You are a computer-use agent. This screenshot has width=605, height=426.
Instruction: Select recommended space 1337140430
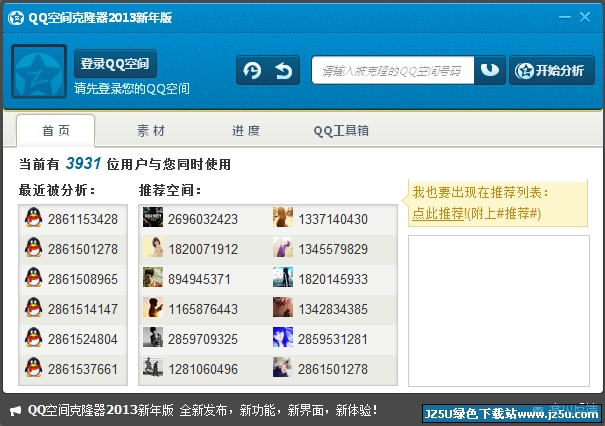click(333, 219)
